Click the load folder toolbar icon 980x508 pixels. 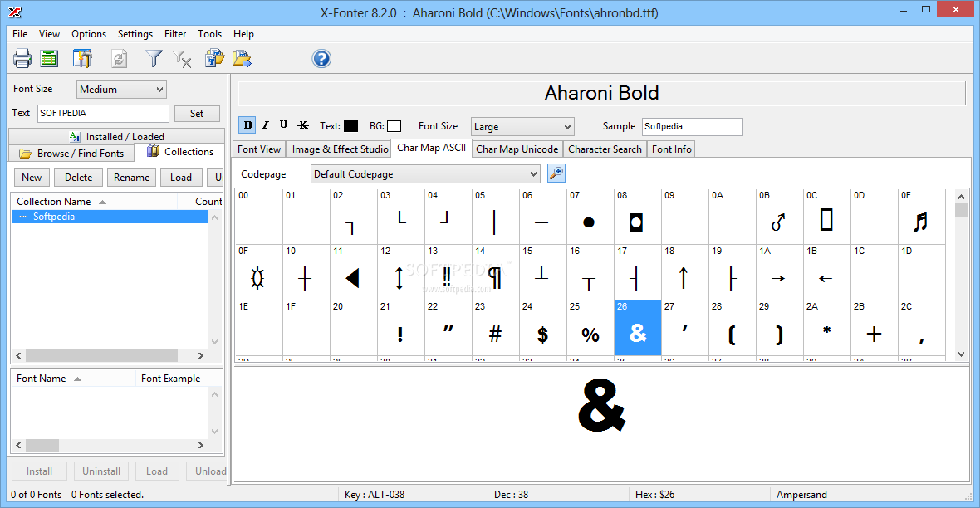click(242, 59)
